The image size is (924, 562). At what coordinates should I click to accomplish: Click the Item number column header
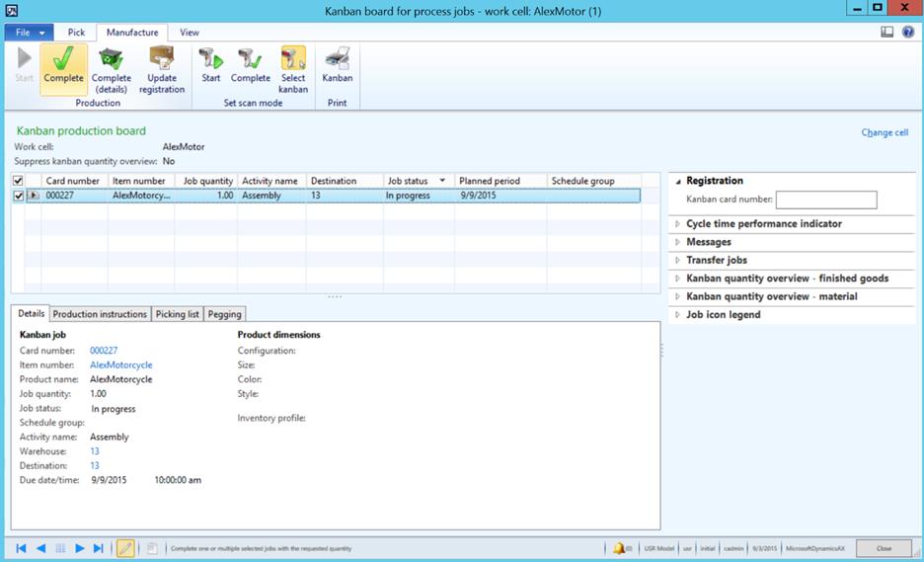(x=141, y=181)
